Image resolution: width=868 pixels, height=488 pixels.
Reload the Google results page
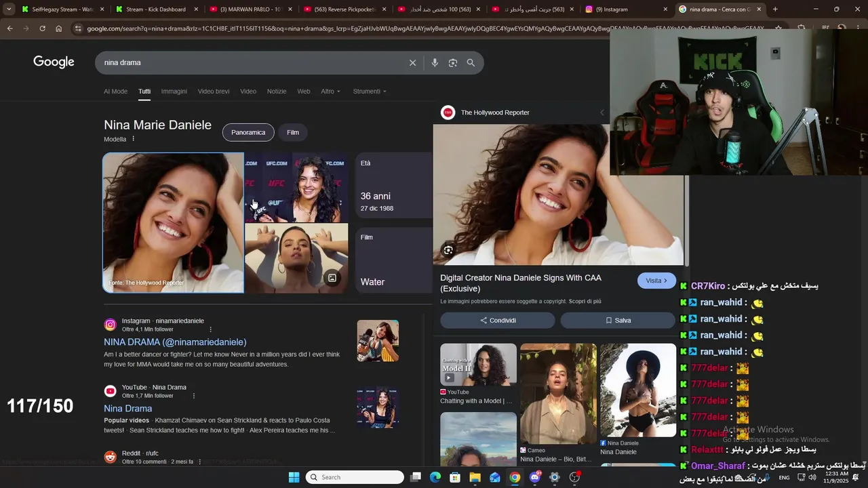(x=42, y=28)
